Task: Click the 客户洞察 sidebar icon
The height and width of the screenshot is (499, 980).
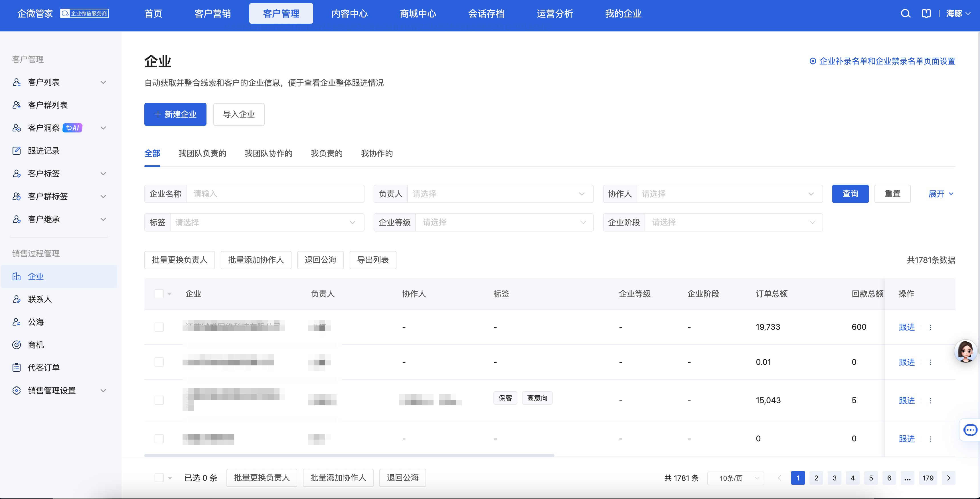Action: point(16,128)
